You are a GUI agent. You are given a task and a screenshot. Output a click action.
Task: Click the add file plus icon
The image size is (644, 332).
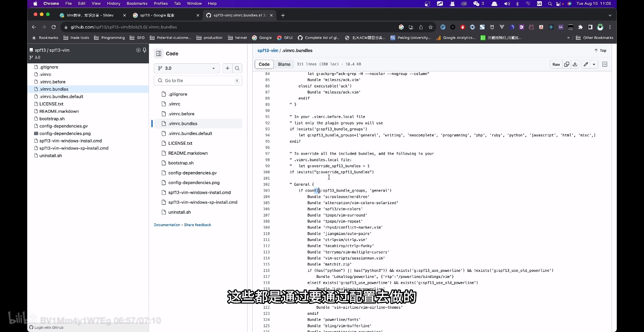(x=227, y=68)
